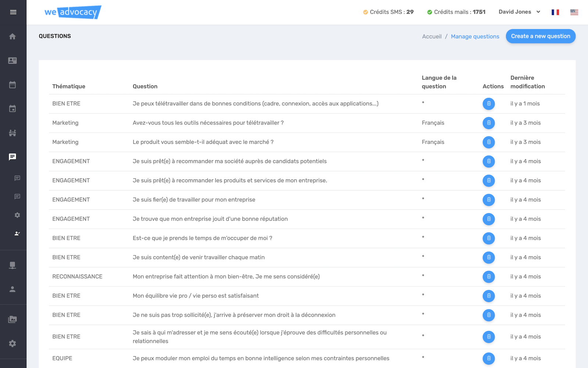Select the active chat bubble sidebar icon

[12, 157]
